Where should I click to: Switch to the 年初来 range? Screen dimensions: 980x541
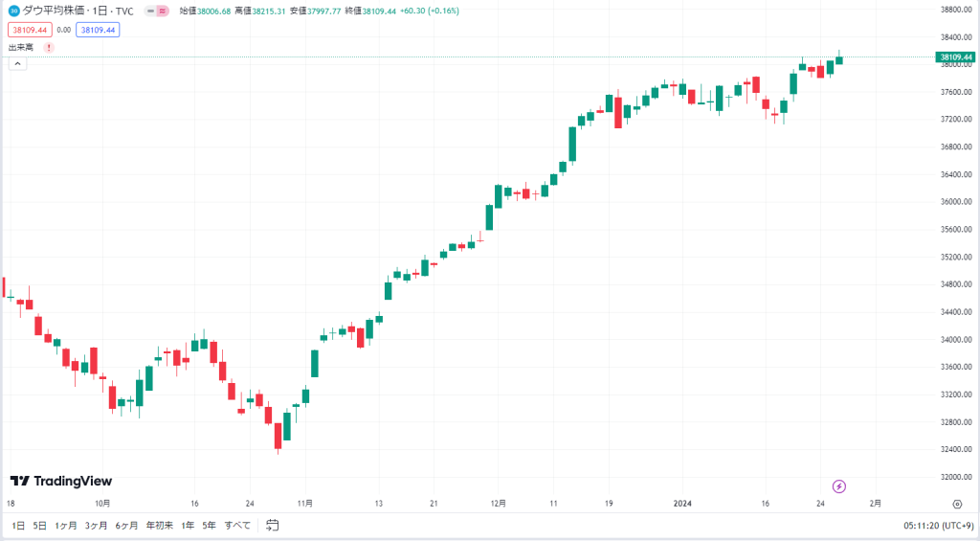pyautogui.click(x=160, y=526)
